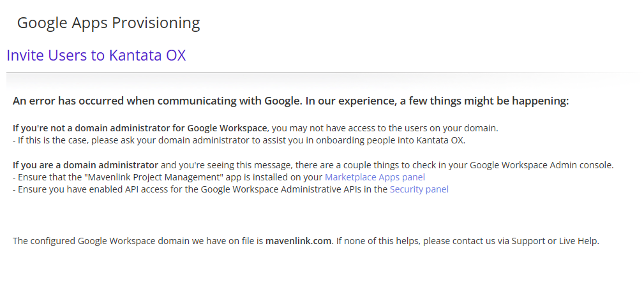Click the horizontal divider under the heading
Screen dimensions: 644x290
coord(322,72)
